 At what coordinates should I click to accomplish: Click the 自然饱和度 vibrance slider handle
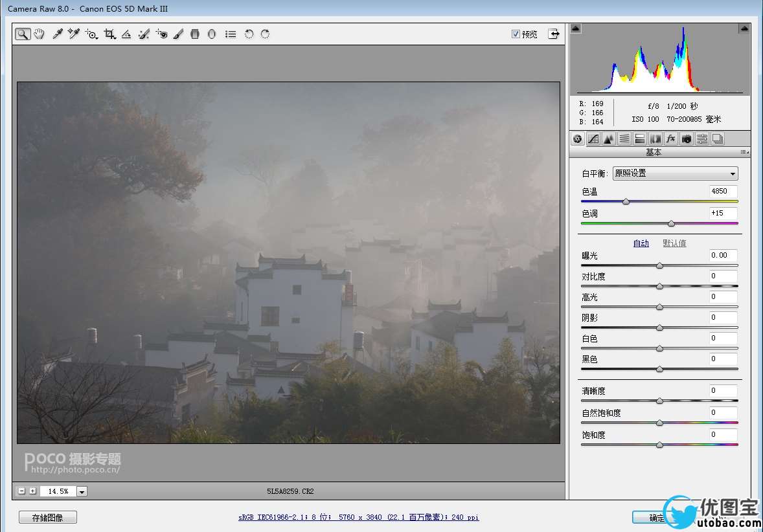pos(660,423)
